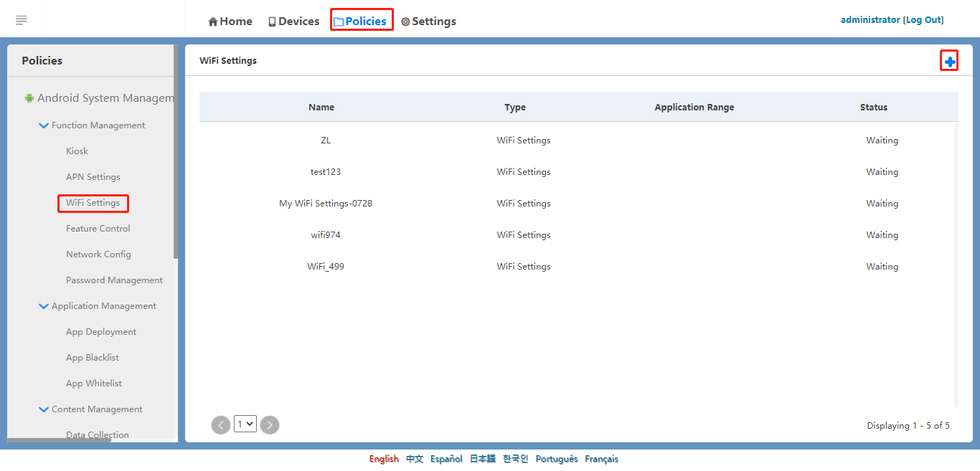This screenshot has height=471, width=980.
Task: Open App Blacklist in sidebar
Action: point(93,358)
